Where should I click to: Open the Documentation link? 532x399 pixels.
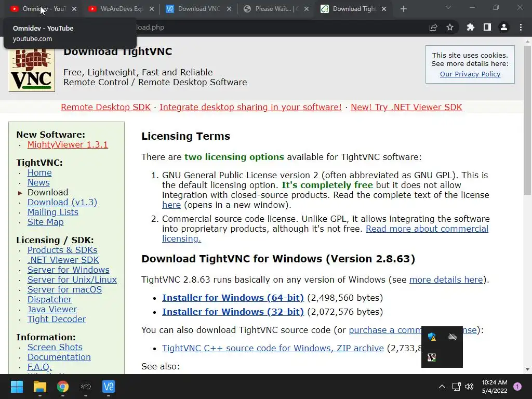pos(59,357)
